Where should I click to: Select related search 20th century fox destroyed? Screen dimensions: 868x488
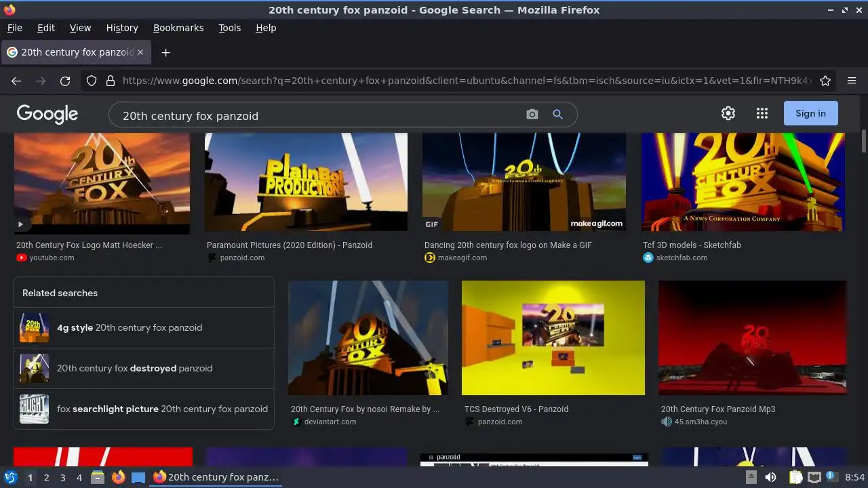[x=144, y=368]
